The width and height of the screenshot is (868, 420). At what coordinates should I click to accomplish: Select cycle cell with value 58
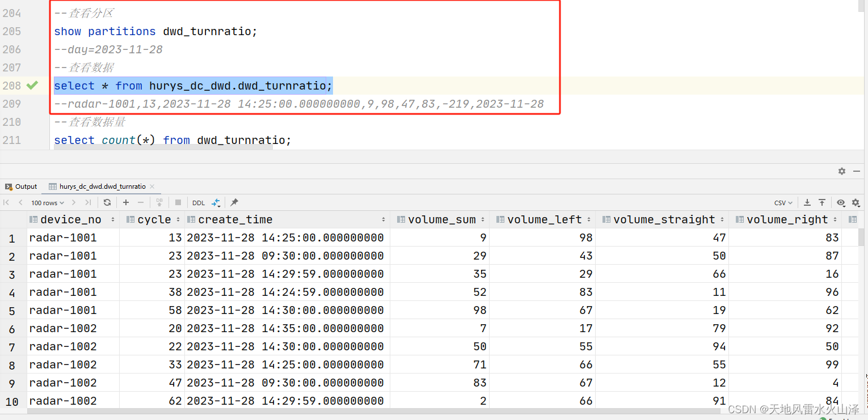(152, 311)
